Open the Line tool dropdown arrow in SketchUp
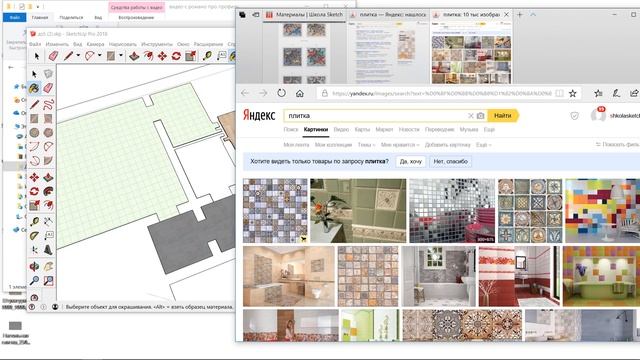This screenshot has height=360, width=640. pyautogui.click(x=78, y=56)
